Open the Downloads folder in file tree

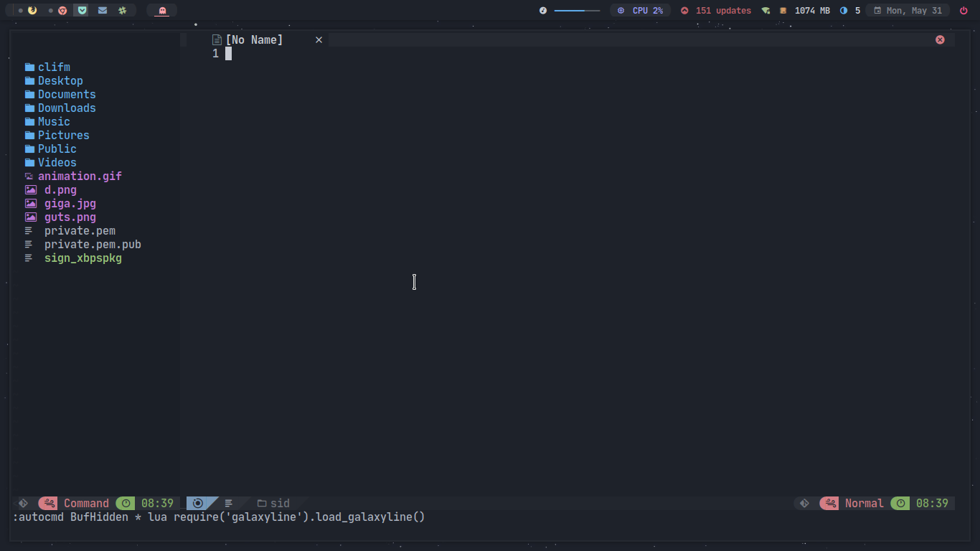coord(67,108)
